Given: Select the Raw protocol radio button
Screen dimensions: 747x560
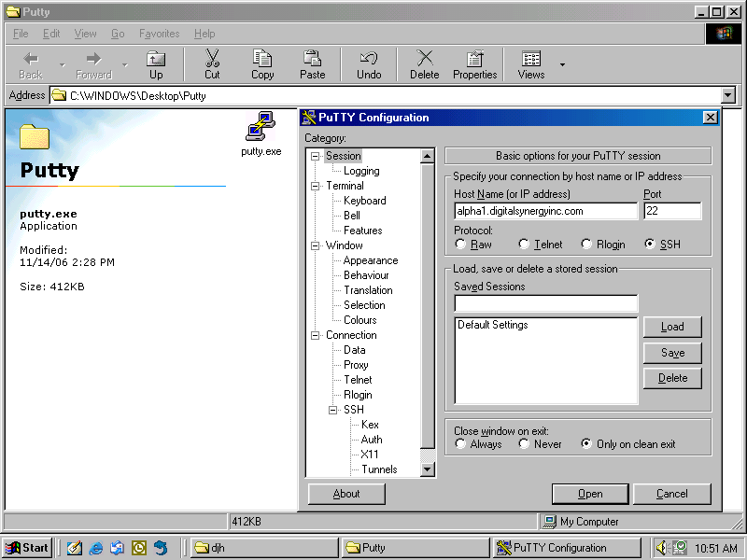Looking at the screenshot, I should click(460, 245).
